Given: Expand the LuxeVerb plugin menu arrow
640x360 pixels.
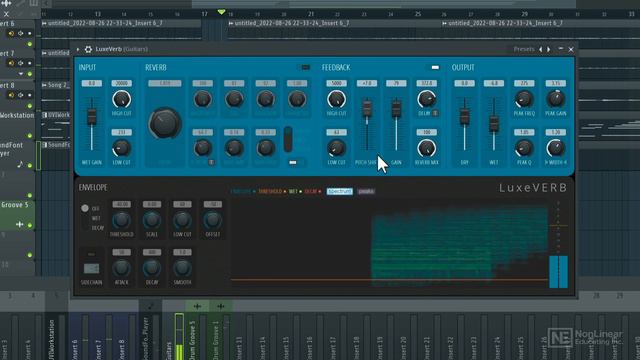Looking at the screenshot, I should [78, 49].
